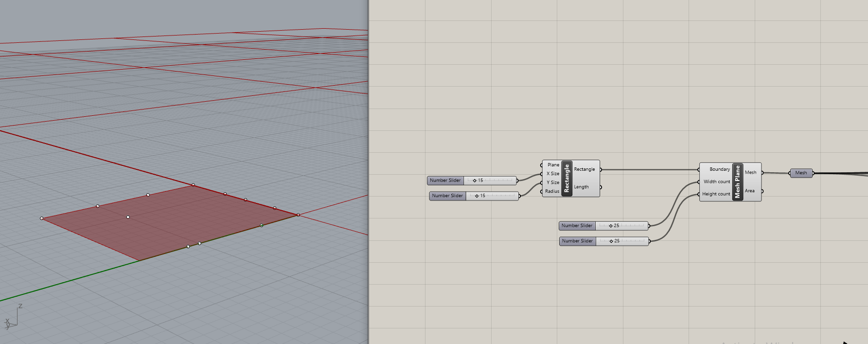Click slider handle wired to Height count
Image resolution: width=868 pixels, height=344 pixels.
[611, 241]
